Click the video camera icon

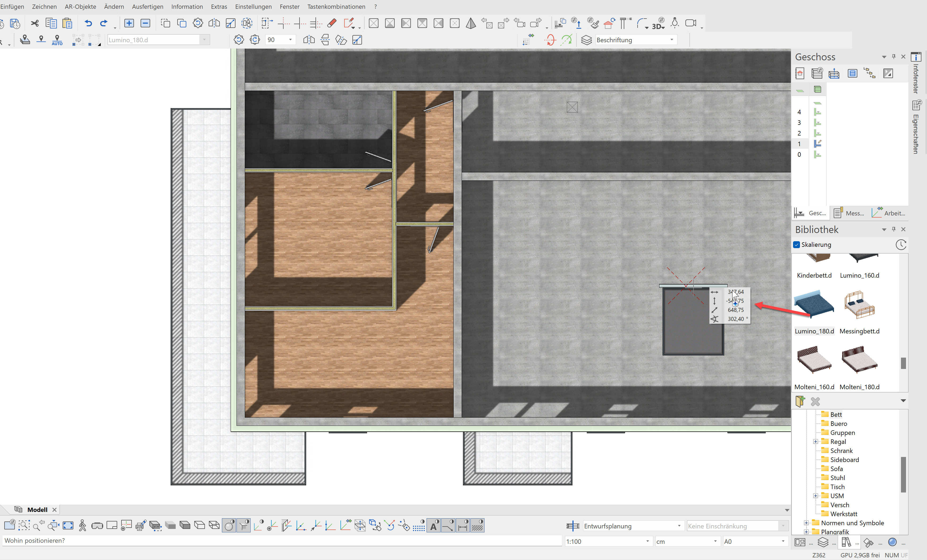691,23
